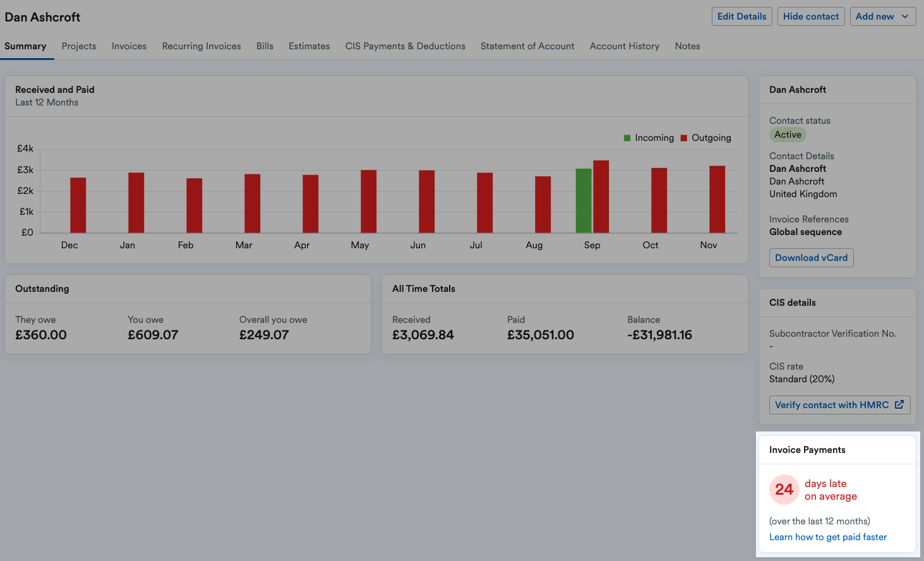Screen dimensions: 924x561
Task: Click the Jun month axis label
Action: [x=418, y=245]
